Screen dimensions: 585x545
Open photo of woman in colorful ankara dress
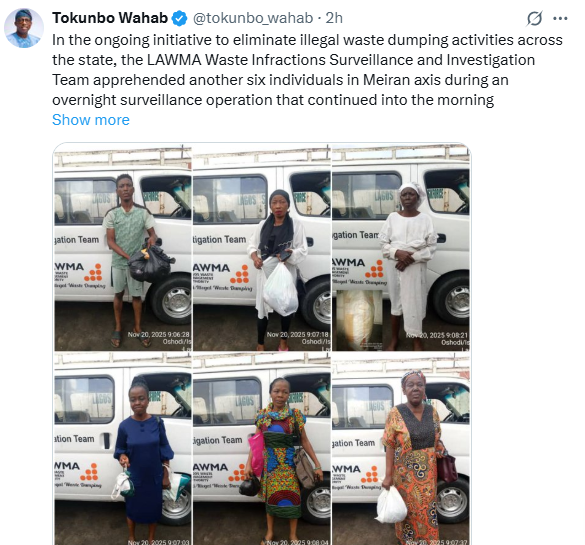tap(262, 448)
